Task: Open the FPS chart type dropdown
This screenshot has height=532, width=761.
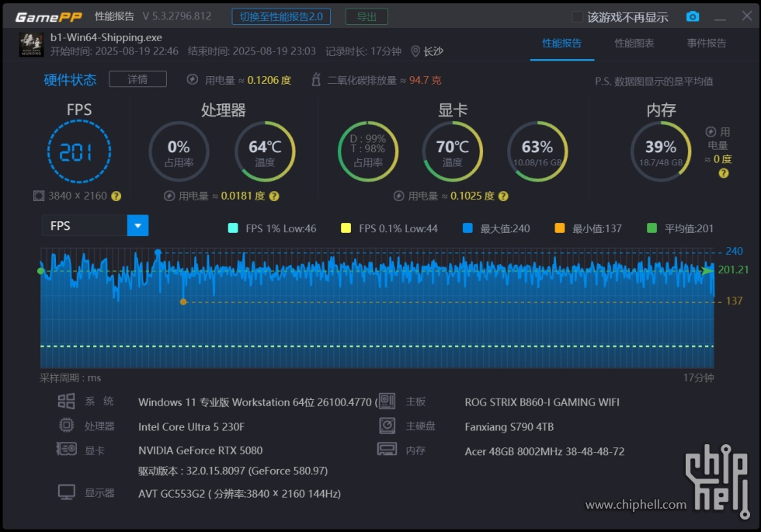Action: tap(138, 226)
